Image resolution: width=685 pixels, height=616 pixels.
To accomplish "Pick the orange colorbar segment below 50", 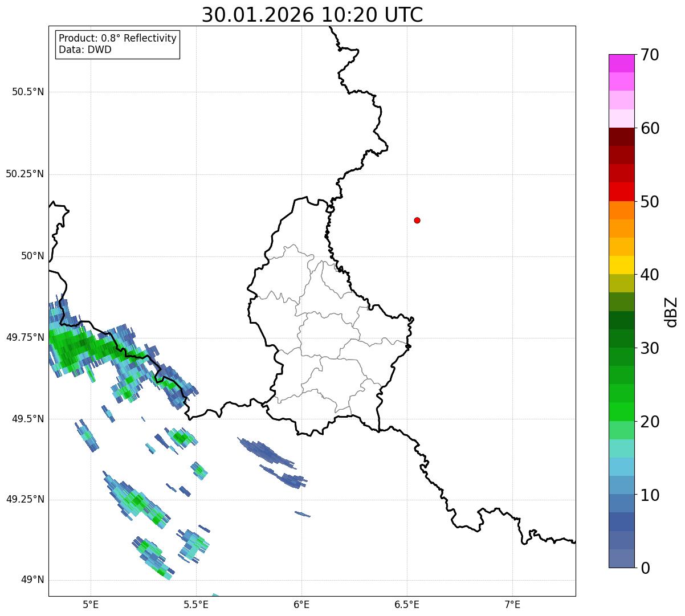I will [621, 210].
